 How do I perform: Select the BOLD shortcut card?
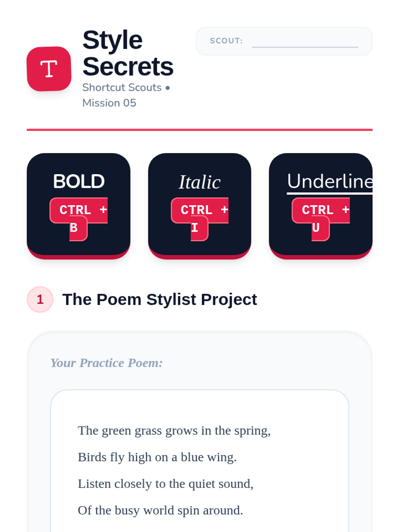click(78, 206)
